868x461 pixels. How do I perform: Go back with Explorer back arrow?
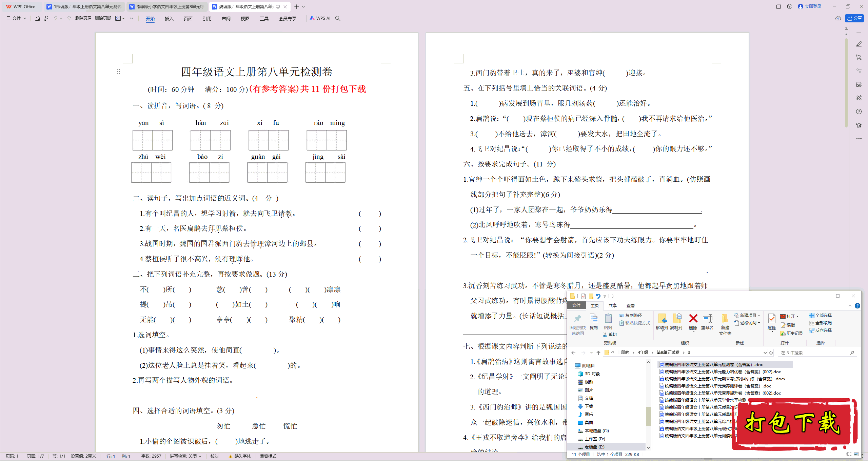[x=573, y=353]
